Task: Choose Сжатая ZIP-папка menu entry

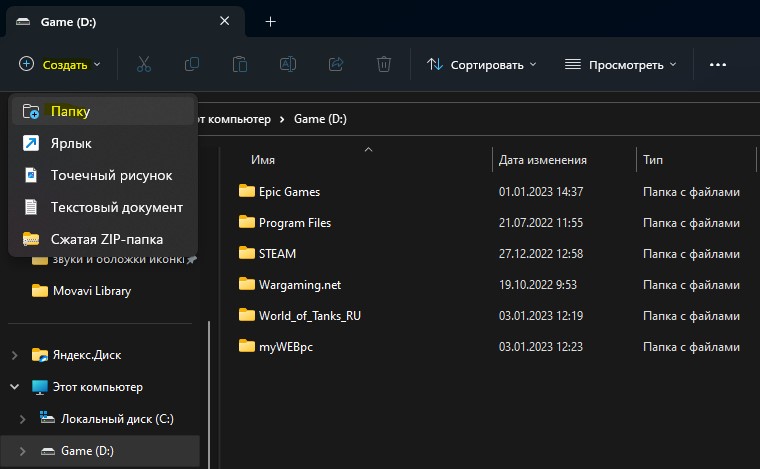Action: 103,239
